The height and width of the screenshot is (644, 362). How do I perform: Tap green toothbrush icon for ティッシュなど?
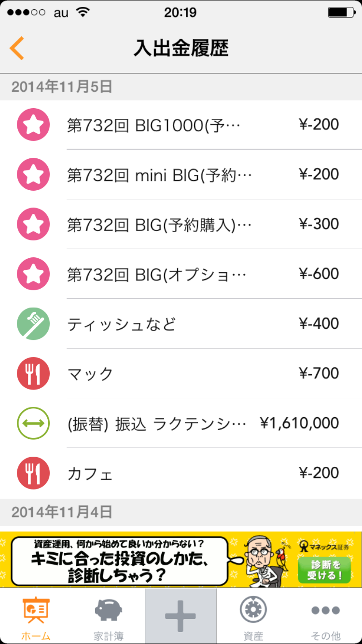point(33,324)
